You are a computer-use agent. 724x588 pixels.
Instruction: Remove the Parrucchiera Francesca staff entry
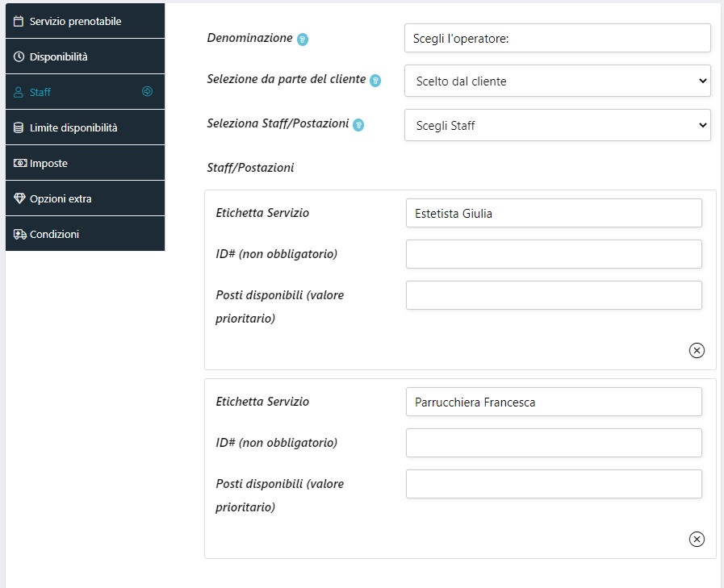(697, 539)
